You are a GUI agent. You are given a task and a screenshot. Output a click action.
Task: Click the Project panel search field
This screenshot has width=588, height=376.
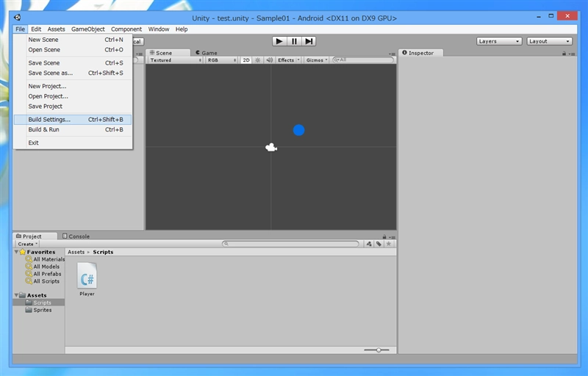(290, 244)
